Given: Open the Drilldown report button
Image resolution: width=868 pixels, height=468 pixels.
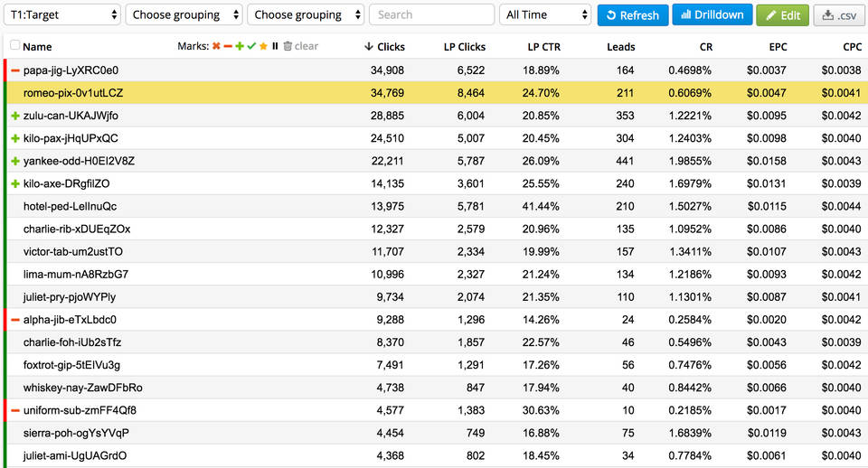Looking at the screenshot, I should pos(712,14).
